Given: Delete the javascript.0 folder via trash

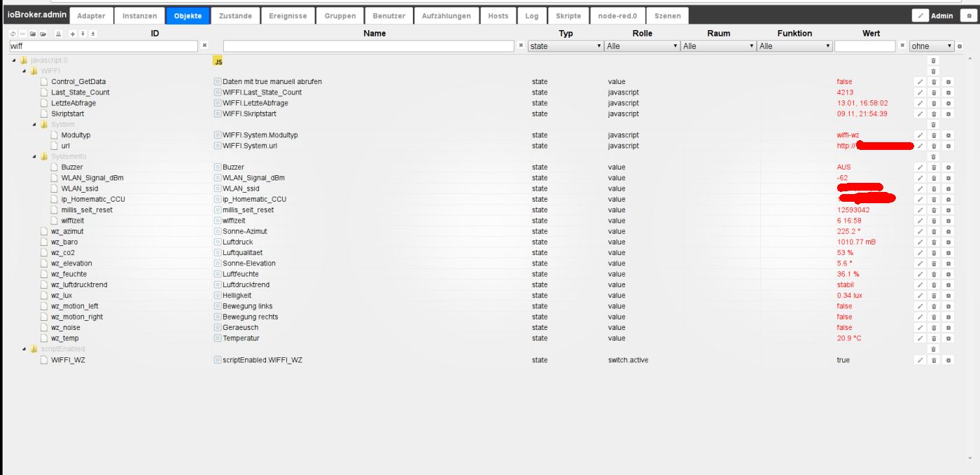Looking at the screenshot, I should [x=932, y=61].
